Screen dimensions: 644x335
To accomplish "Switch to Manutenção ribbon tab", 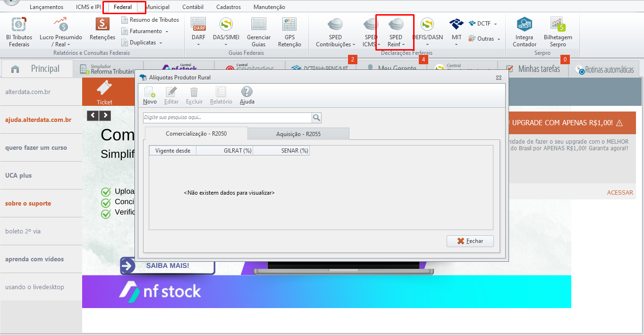I will pos(269,7).
